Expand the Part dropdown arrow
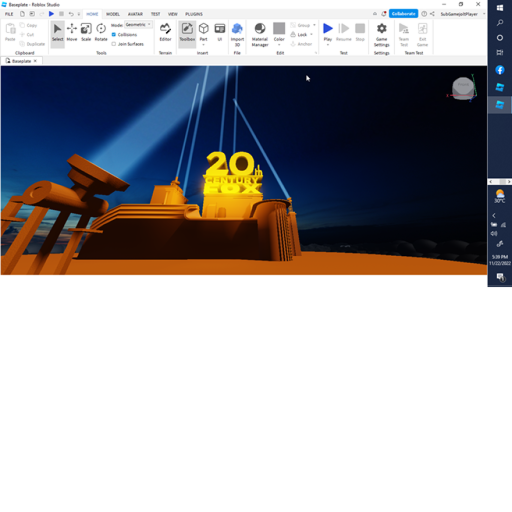 (x=203, y=45)
